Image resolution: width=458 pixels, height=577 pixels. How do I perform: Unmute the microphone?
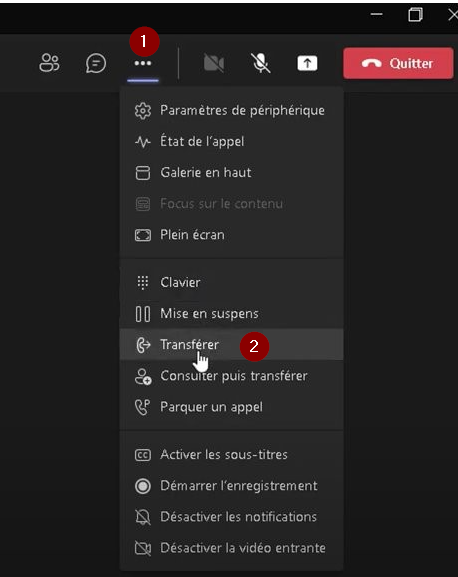[x=261, y=63]
